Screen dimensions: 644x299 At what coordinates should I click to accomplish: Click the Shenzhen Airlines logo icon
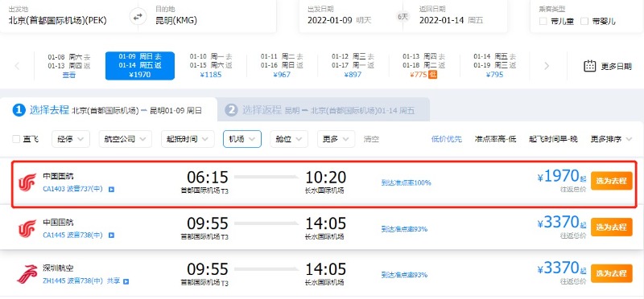(x=27, y=274)
